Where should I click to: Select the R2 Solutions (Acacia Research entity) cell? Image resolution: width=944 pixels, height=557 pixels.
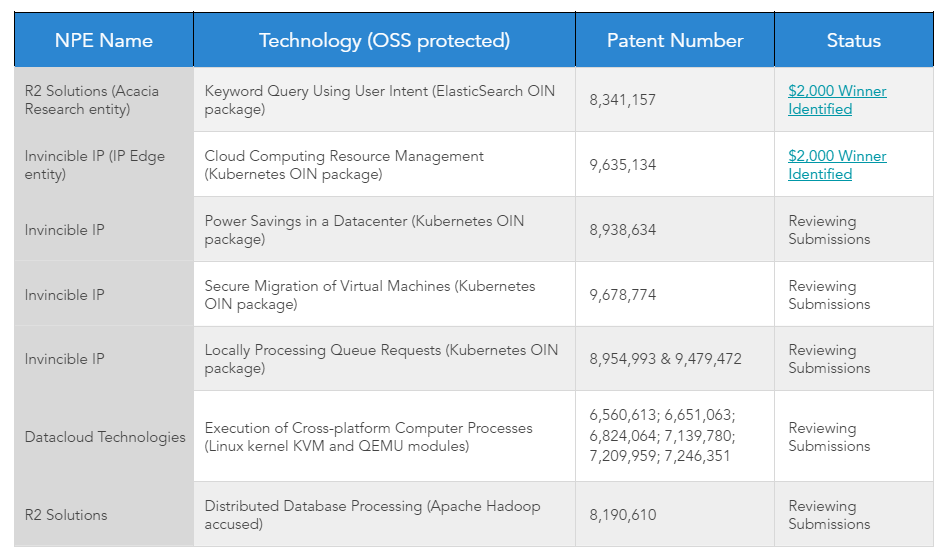pyautogui.click(x=92, y=100)
